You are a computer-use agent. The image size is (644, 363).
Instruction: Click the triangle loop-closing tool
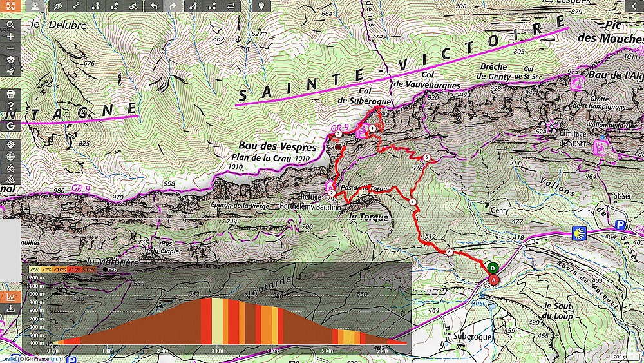(x=193, y=6)
